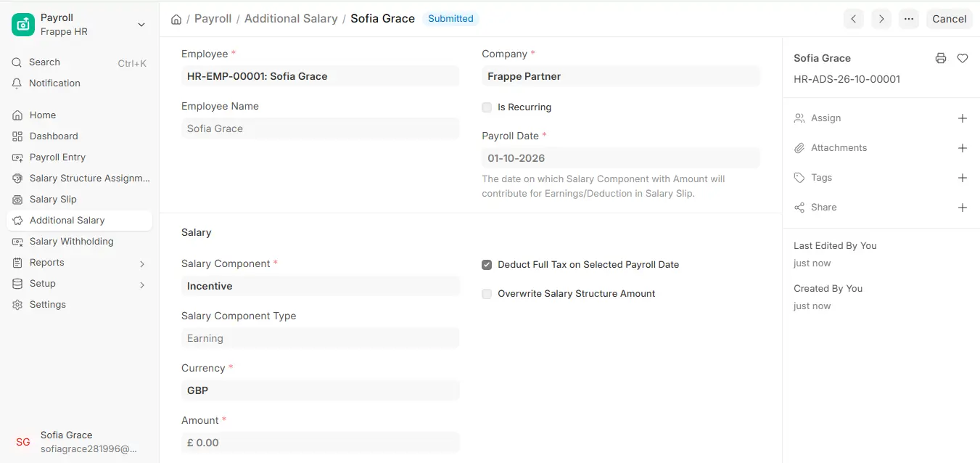Click the Settings gear icon

17,305
